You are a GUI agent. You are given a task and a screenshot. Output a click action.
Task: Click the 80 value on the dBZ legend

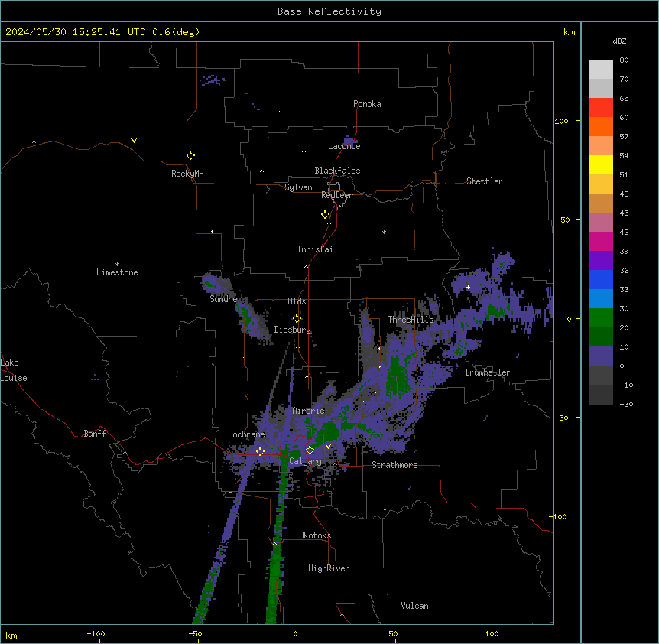tap(624, 60)
